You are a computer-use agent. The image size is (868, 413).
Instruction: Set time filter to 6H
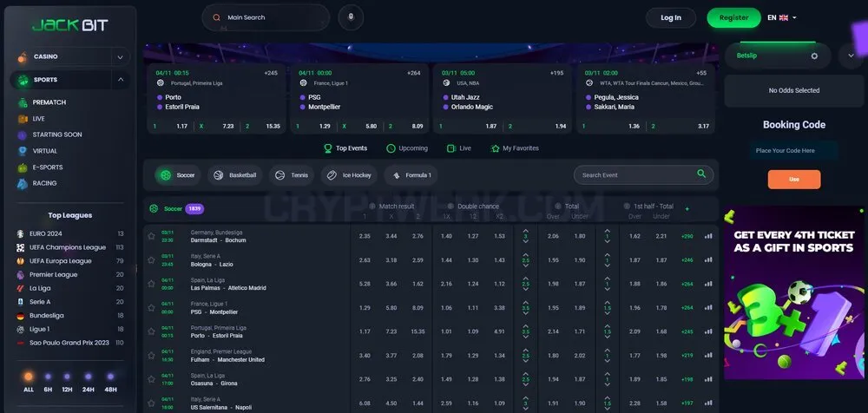pyautogui.click(x=48, y=382)
